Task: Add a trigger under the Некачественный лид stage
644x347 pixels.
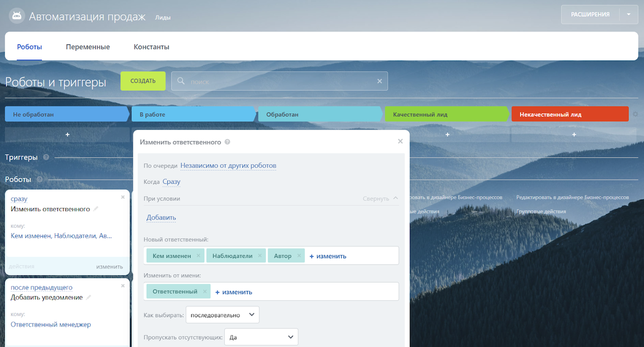Action: [x=574, y=134]
